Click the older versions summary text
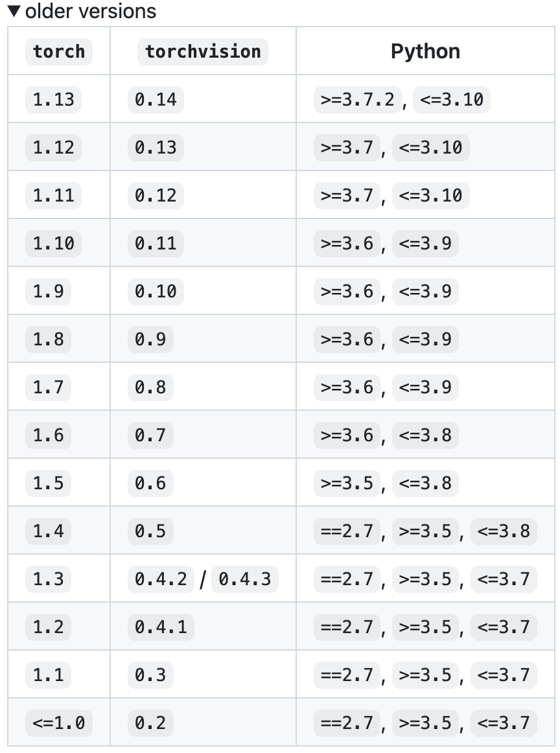This screenshot has width=560, height=753. point(91,11)
